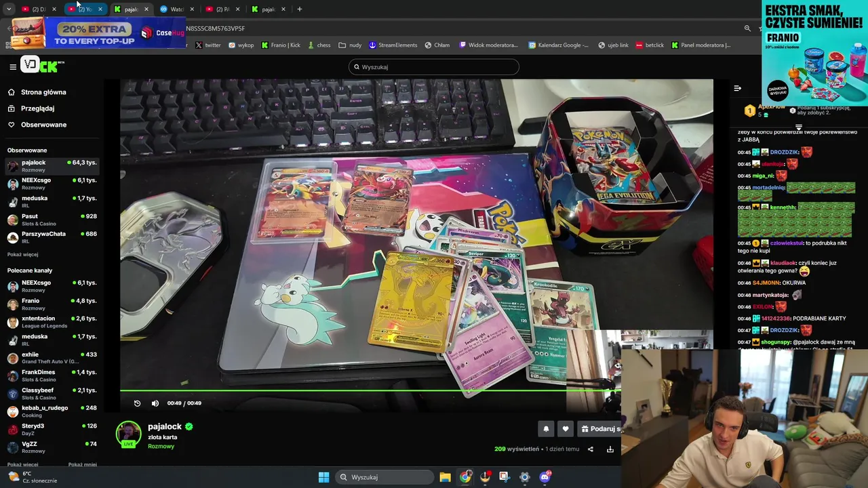Open FrankDimes recommended channel

52,375
